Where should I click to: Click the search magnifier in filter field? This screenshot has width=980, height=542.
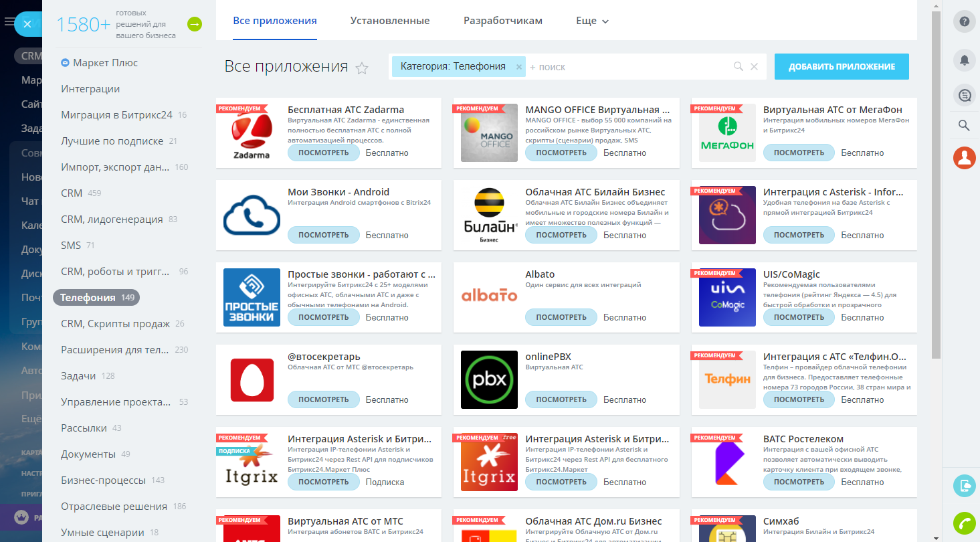[x=739, y=67]
